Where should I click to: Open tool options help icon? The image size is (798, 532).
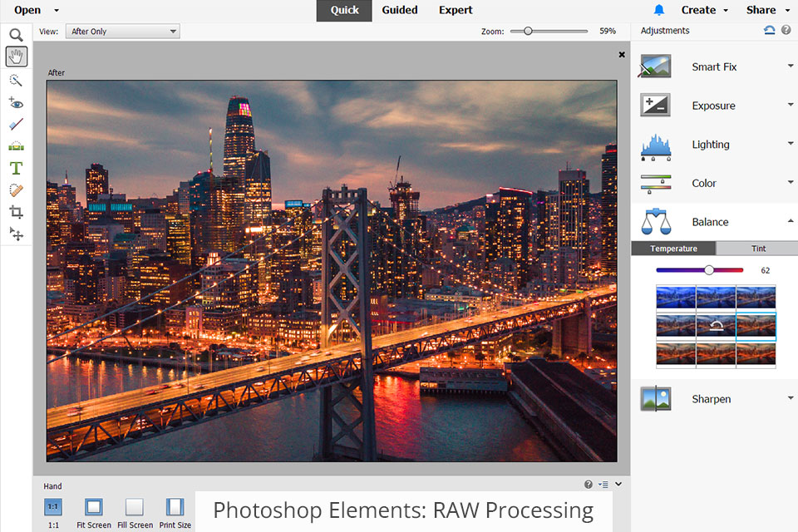589,484
